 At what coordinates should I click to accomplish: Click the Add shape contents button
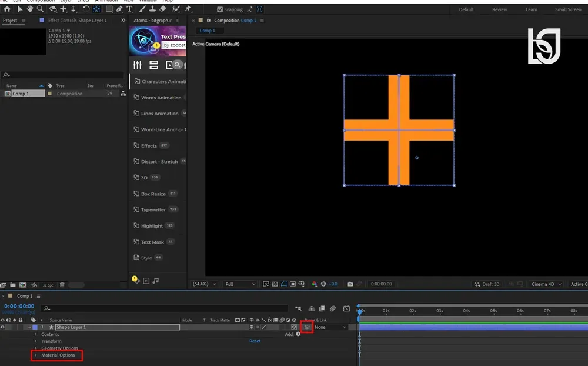pos(298,334)
